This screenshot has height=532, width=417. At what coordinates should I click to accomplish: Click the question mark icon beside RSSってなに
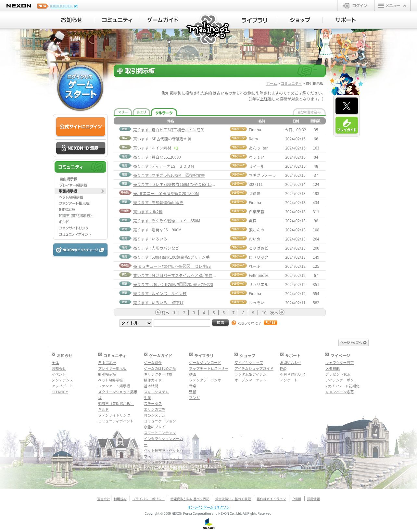click(234, 323)
